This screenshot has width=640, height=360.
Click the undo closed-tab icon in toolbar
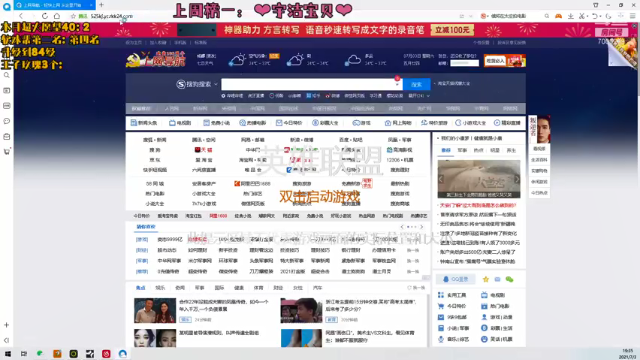coord(596,16)
